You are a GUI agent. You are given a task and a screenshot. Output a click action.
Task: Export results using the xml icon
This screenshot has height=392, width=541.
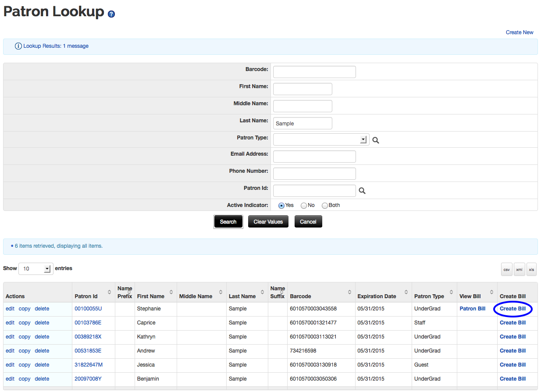(x=519, y=269)
